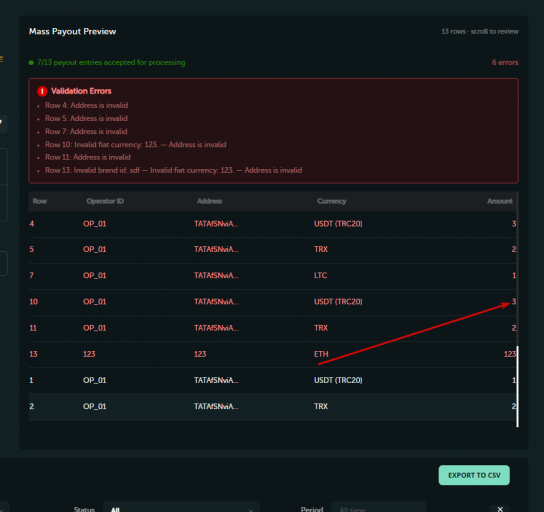Click the Currency column header
Screen dimensions: 544x512
click(x=332, y=201)
